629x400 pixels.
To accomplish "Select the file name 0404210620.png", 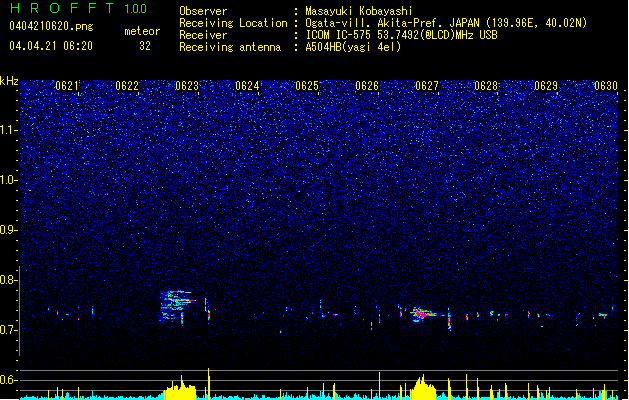I will coord(51,26).
